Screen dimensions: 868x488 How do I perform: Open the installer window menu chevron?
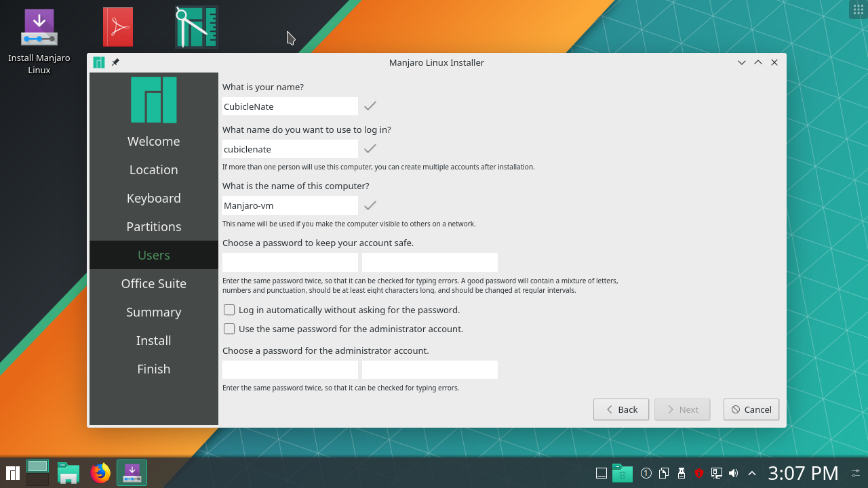click(742, 62)
